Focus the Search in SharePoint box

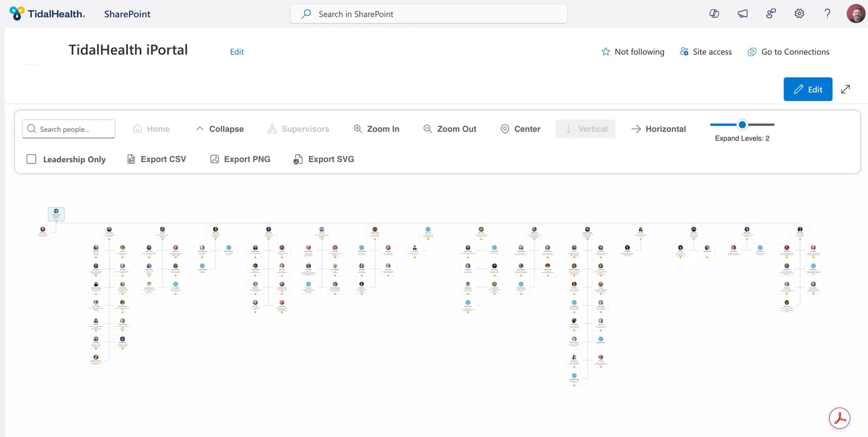(x=429, y=14)
